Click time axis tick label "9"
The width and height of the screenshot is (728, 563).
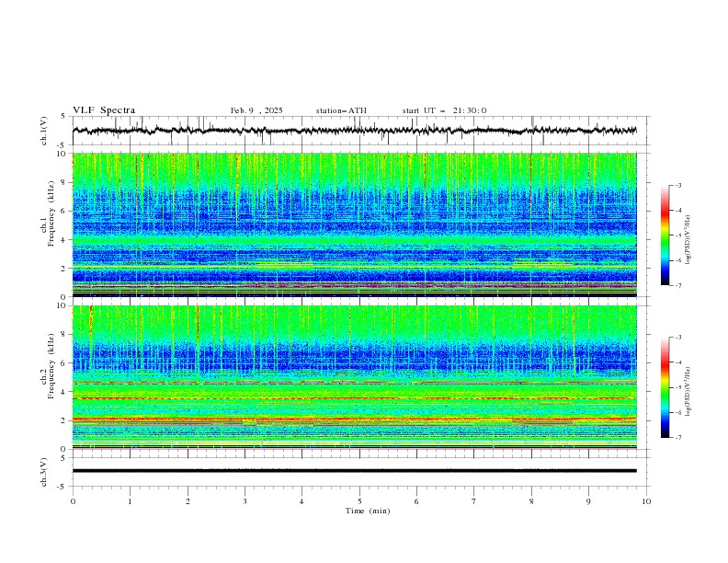pos(588,501)
